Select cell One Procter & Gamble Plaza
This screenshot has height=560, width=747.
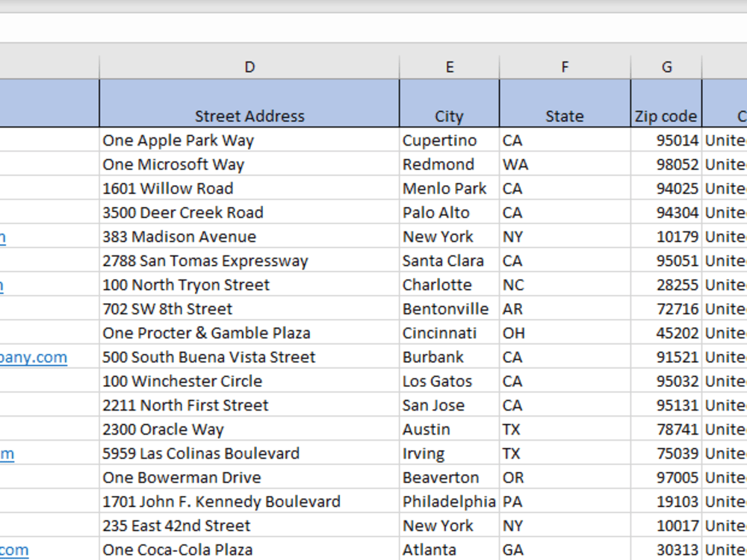[x=249, y=332]
